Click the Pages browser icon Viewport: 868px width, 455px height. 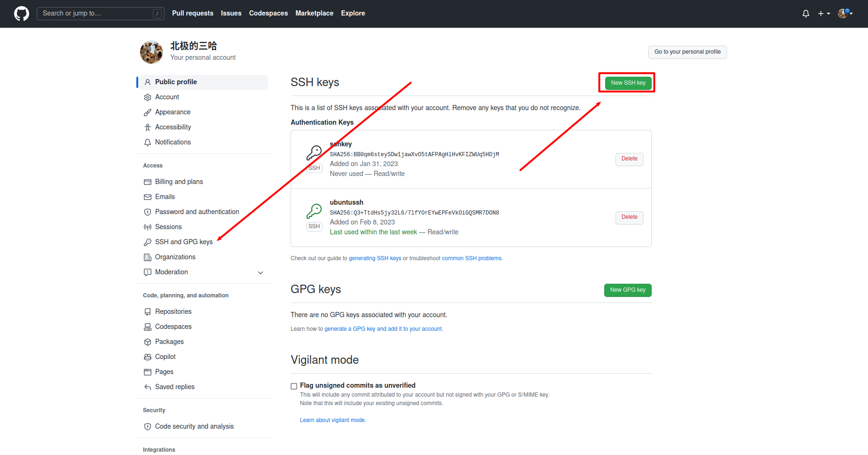click(148, 372)
